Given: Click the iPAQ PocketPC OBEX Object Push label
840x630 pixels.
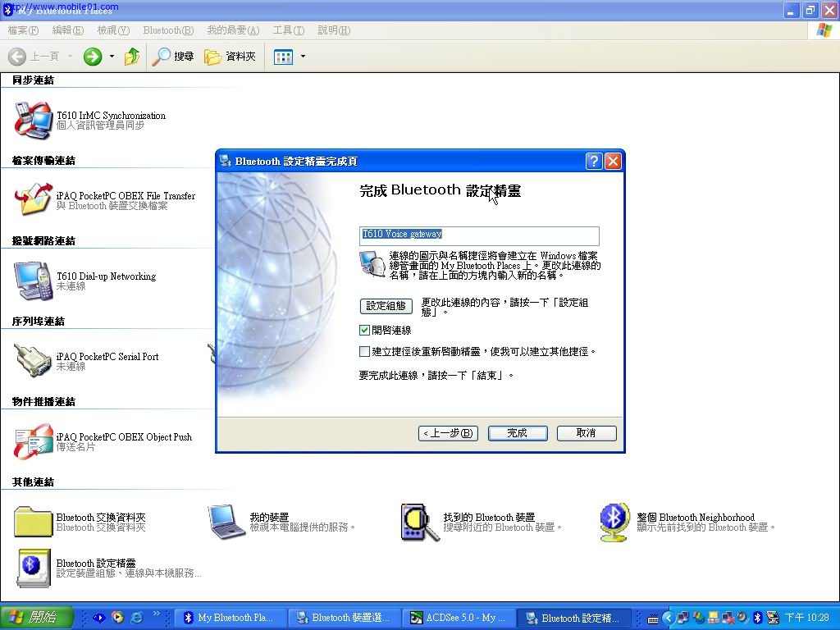Looking at the screenshot, I should [x=124, y=437].
